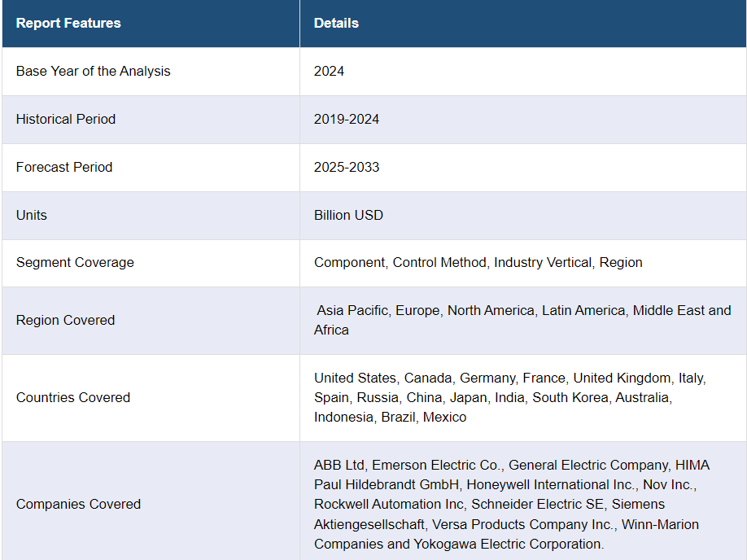
Task: Select the Segment Coverage row label
Action: (75, 263)
